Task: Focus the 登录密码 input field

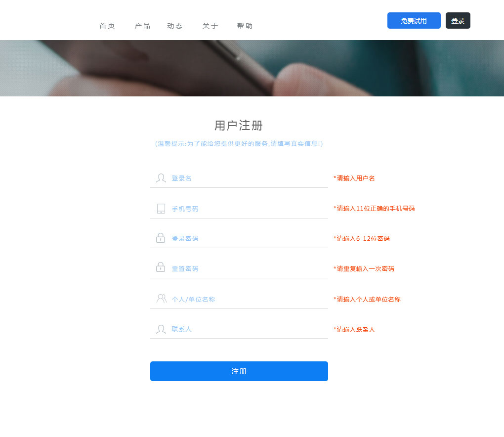Action: [x=239, y=238]
